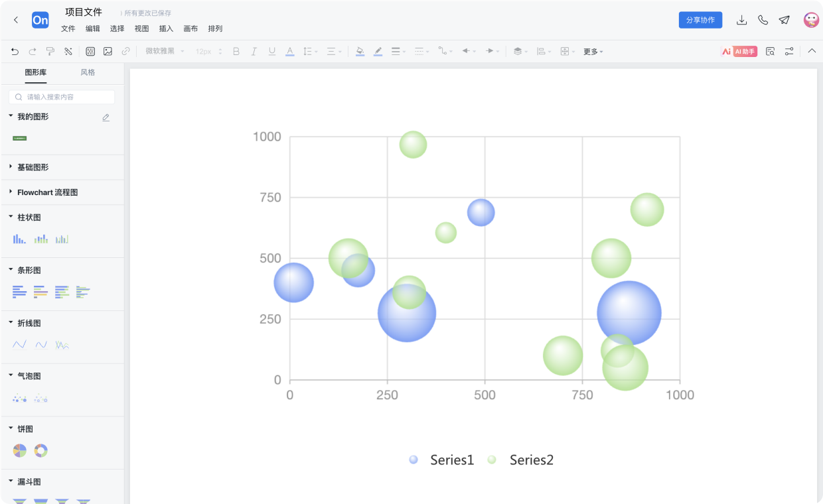The width and height of the screenshot is (823, 504).
Task: Click the undo arrow icon
Action: 15,51
